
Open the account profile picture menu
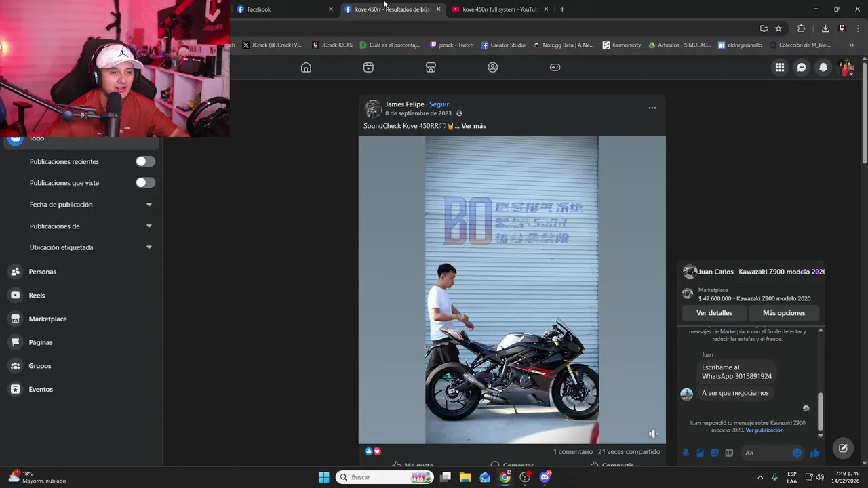(845, 67)
